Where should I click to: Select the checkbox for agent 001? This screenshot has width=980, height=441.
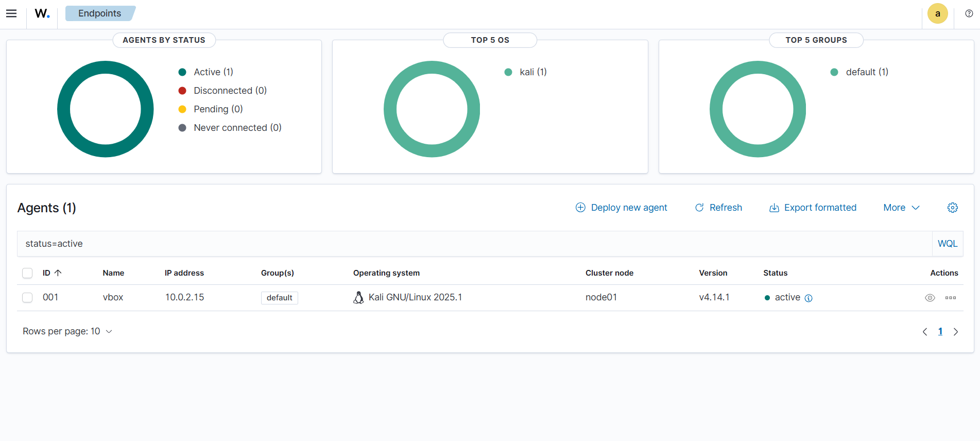tap(27, 297)
